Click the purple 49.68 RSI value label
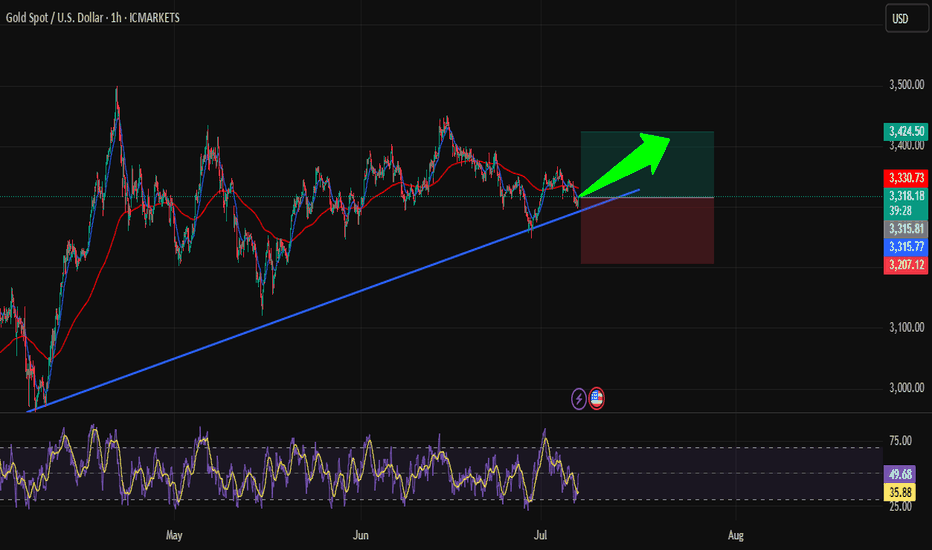 click(x=900, y=474)
